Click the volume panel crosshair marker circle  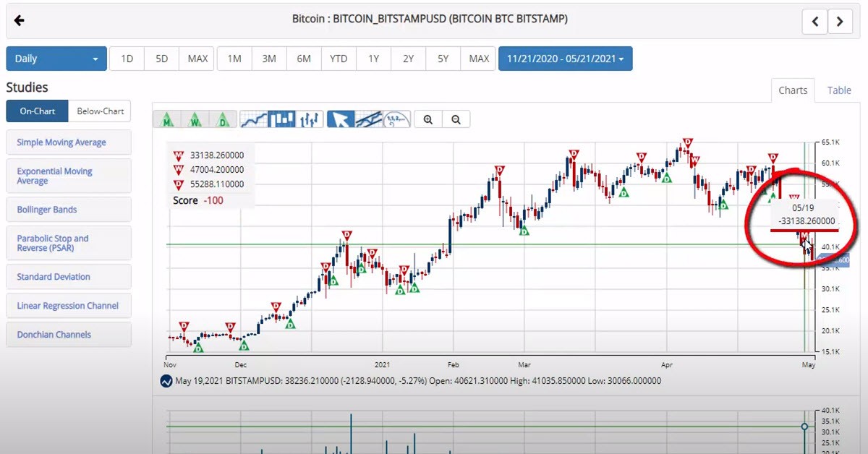pyautogui.click(x=804, y=427)
